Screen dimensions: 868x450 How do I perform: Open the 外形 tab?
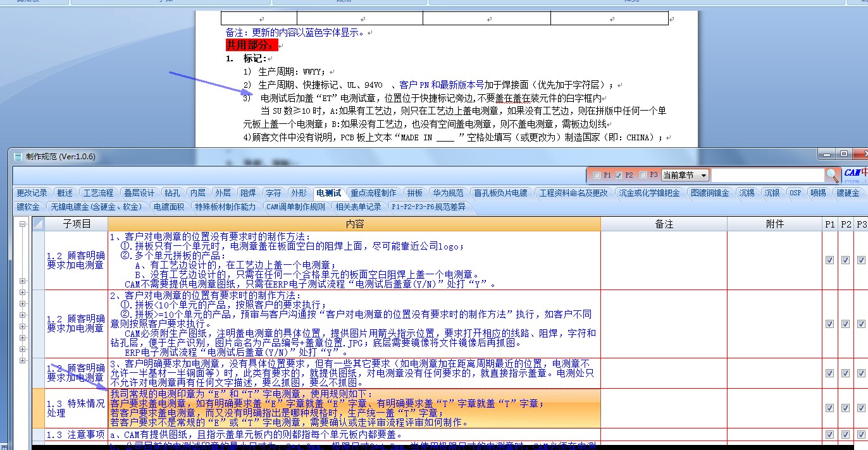coord(299,193)
